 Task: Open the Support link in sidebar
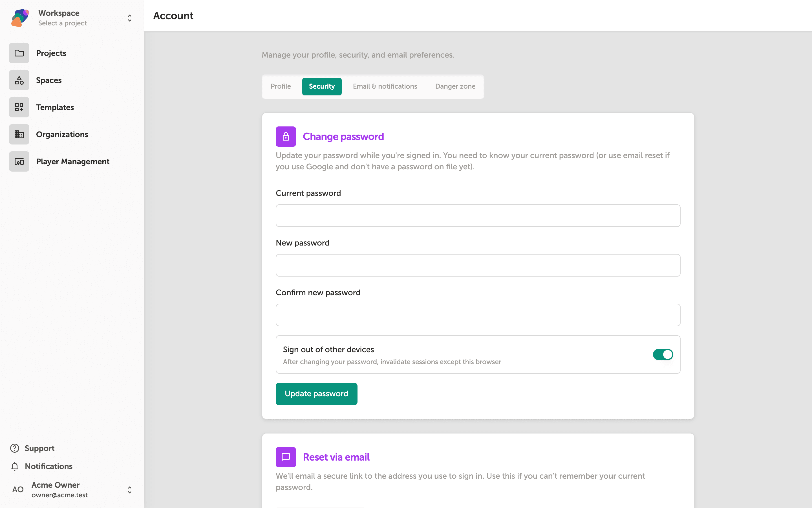click(39, 448)
